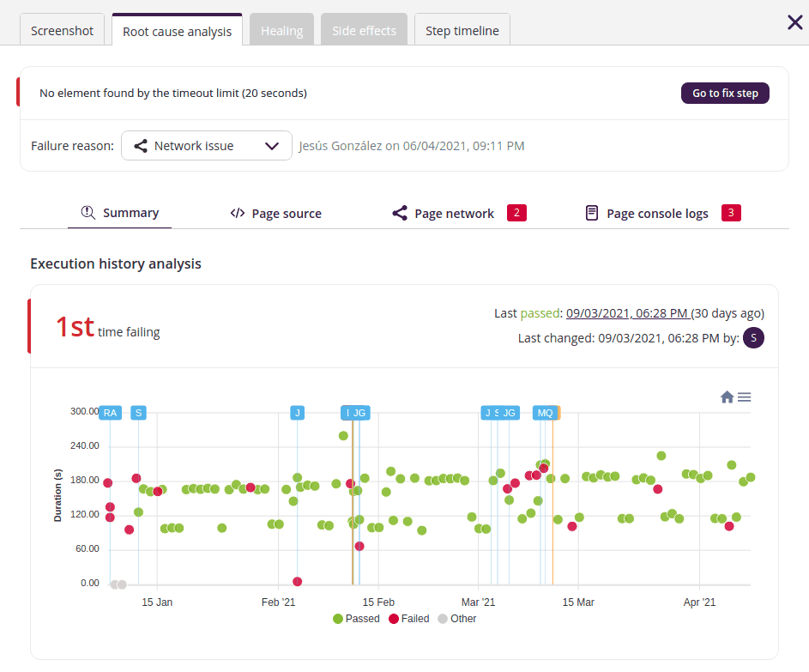
Task: Click the chart home reset icon
Action: [x=727, y=397]
